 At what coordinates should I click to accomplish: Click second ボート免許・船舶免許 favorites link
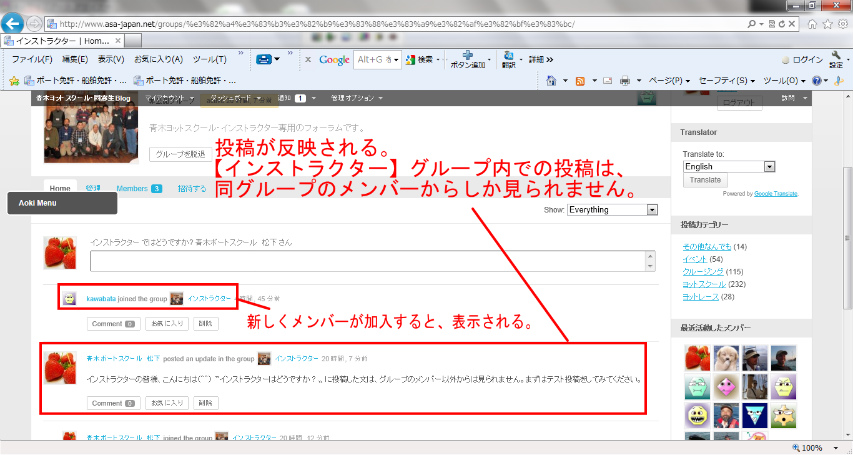185,81
